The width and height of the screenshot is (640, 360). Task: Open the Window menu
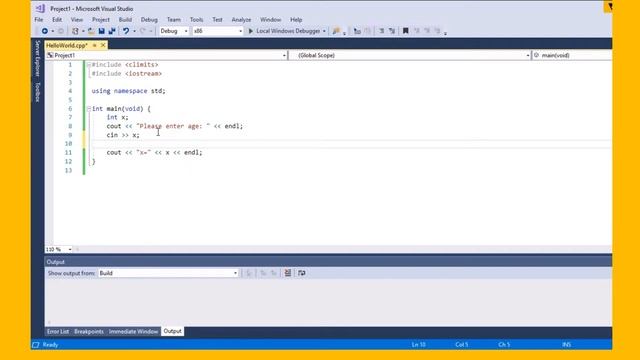(x=271, y=20)
